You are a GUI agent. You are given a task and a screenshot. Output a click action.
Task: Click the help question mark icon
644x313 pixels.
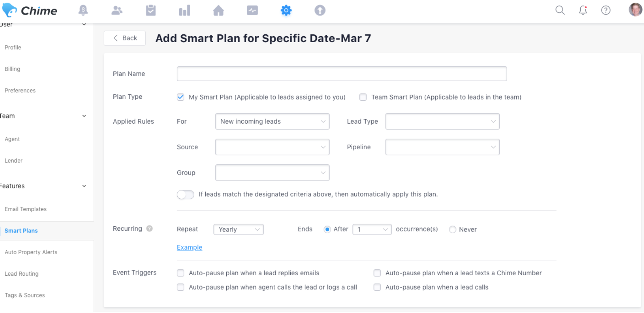point(606,10)
